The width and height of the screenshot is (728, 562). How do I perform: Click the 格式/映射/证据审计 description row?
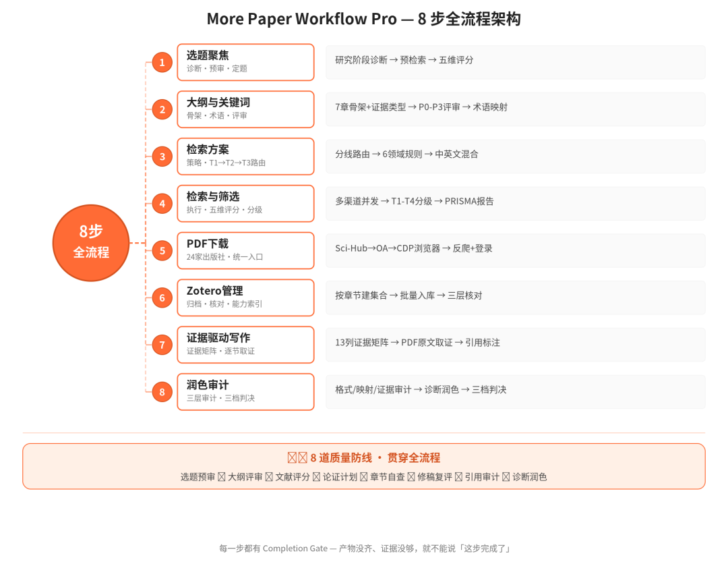point(516,392)
